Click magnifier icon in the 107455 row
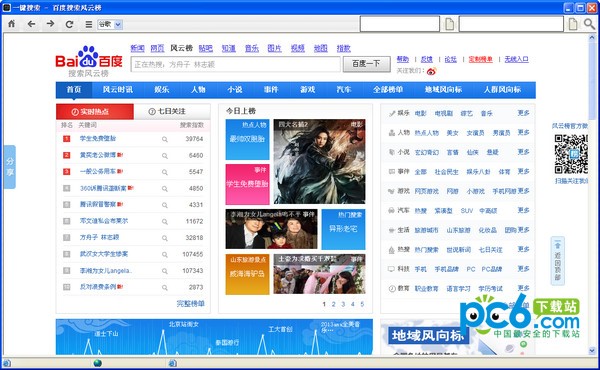The image size is (600, 370). [x=165, y=254]
